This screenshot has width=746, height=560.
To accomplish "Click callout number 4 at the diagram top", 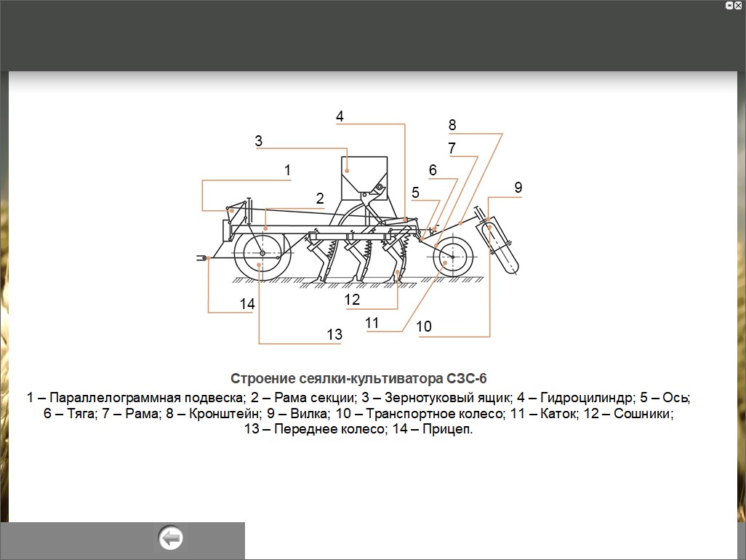I will 340,116.
